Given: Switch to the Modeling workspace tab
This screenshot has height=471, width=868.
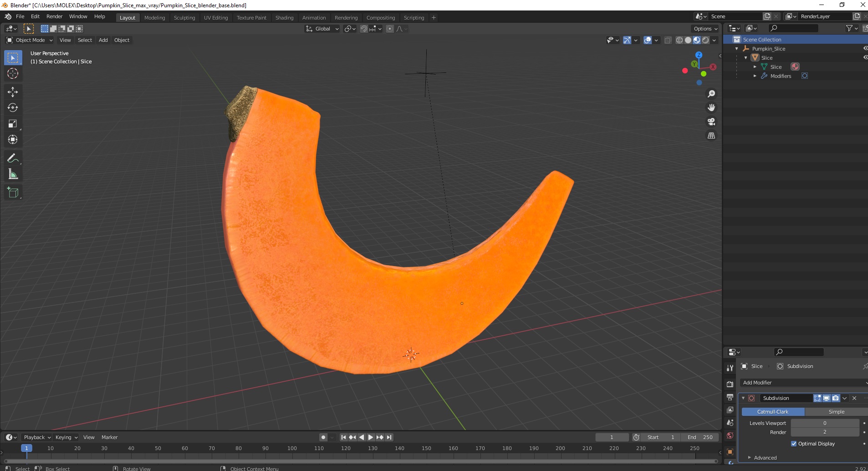Looking at the screenshot, I should click(154, 18).
